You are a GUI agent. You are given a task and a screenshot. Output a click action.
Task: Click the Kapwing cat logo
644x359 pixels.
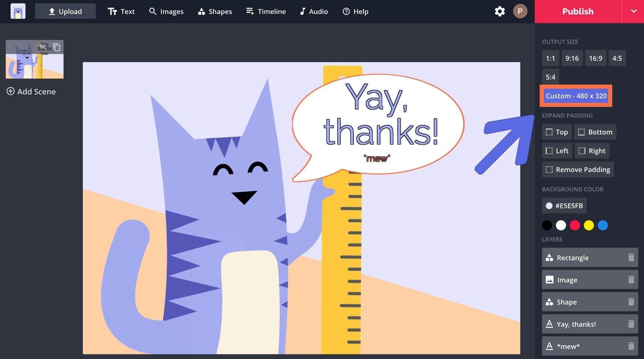pyautogui.click(x=18, y=11)
